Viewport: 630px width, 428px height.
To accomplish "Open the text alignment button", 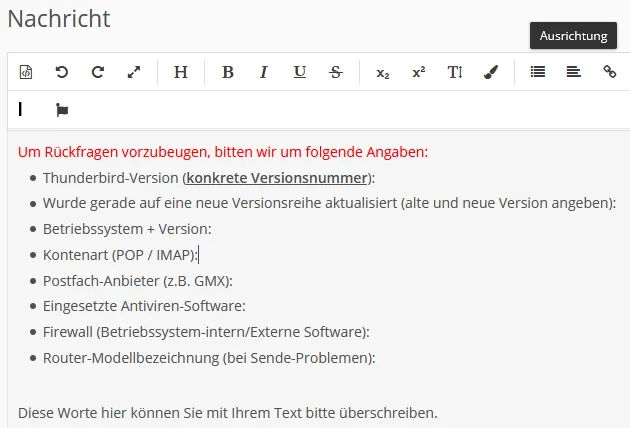I will tap(573, 72).
